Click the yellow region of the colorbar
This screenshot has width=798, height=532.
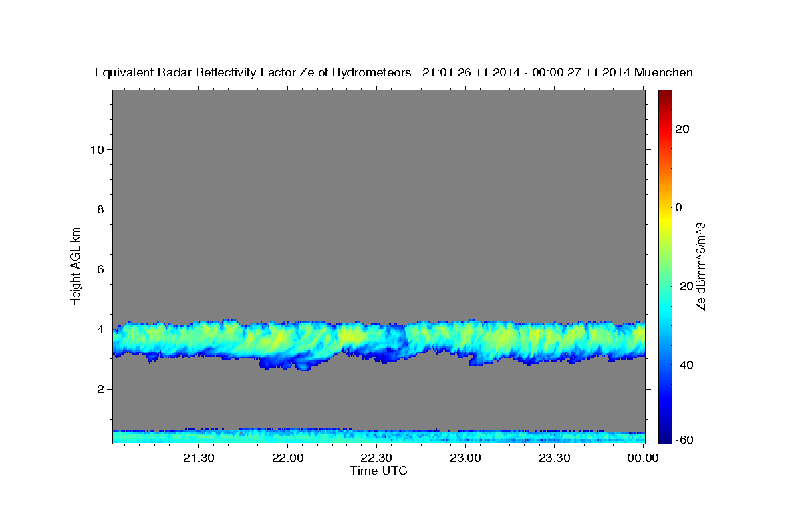pos(664,219)
